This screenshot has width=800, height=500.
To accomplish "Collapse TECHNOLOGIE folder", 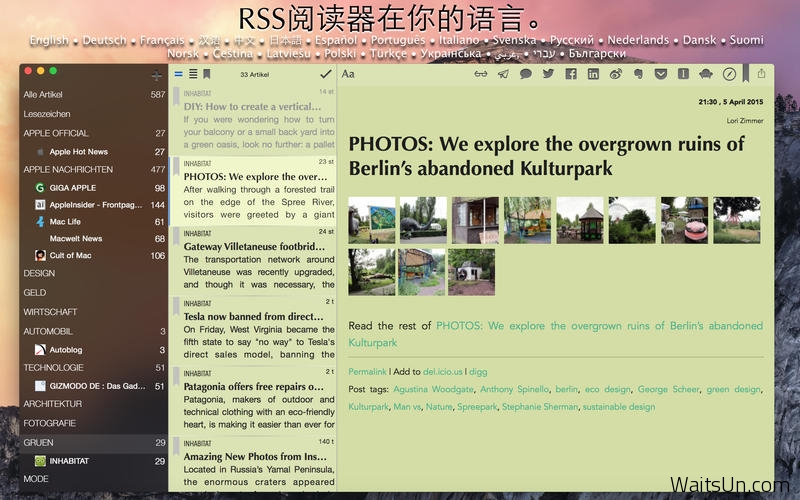I will [94, 367].
